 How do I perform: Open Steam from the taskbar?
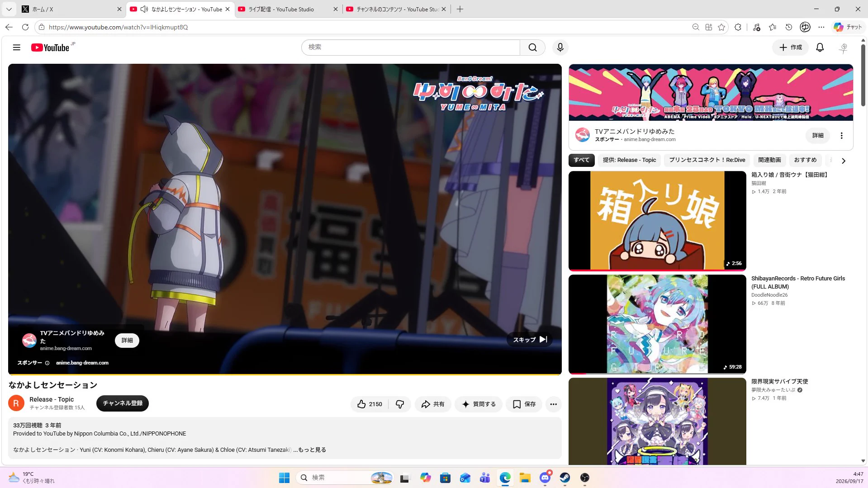coord(564,478)
